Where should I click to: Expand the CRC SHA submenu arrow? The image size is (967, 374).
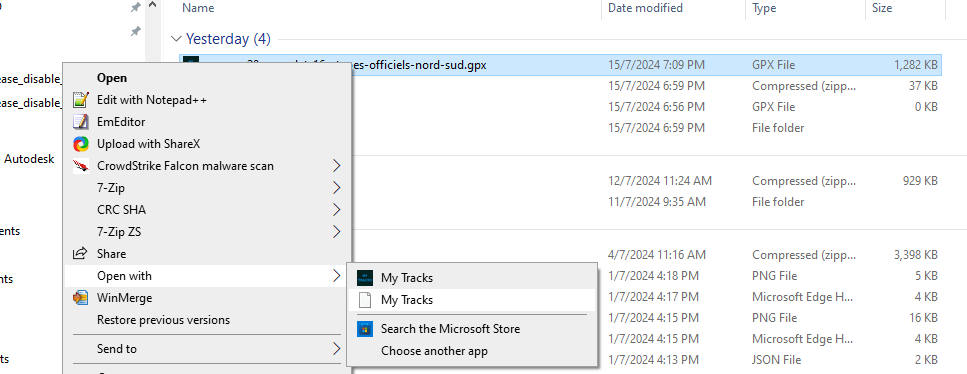pyautogui.click(x=337, y=210)
